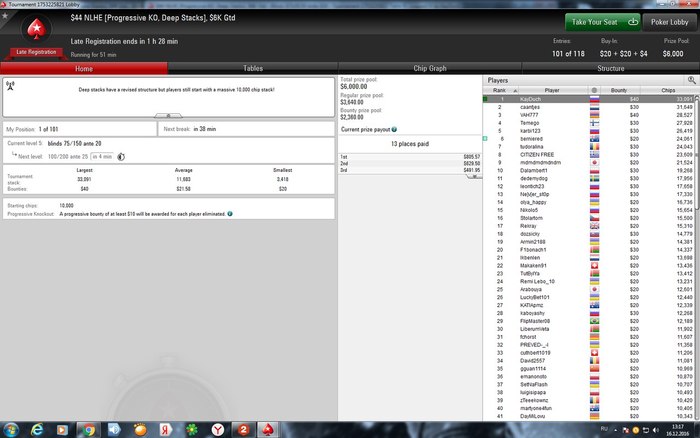Open the Yandex 'Я' taskbar icon
Image resolution: width=700 pixels, height=438 pixels.
click(x=166, y=430)
